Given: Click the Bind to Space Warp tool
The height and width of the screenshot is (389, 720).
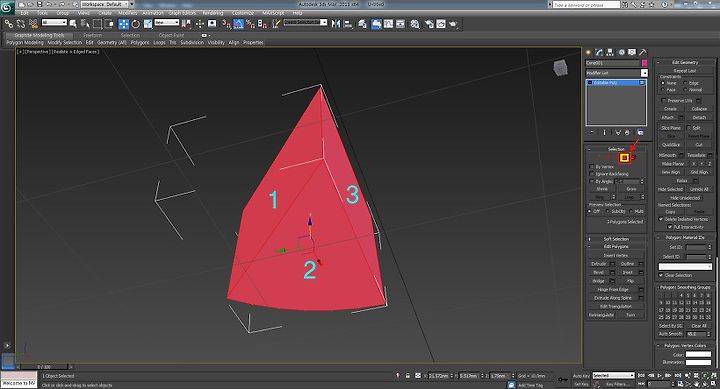Looking at the screenshot, I should [x=33, y=24].
